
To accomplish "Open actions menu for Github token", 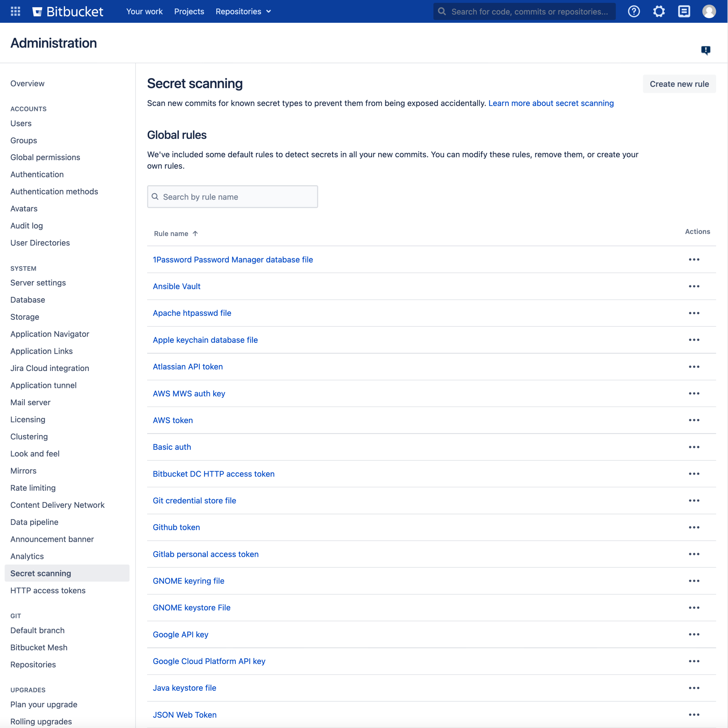I will point(694,527).
